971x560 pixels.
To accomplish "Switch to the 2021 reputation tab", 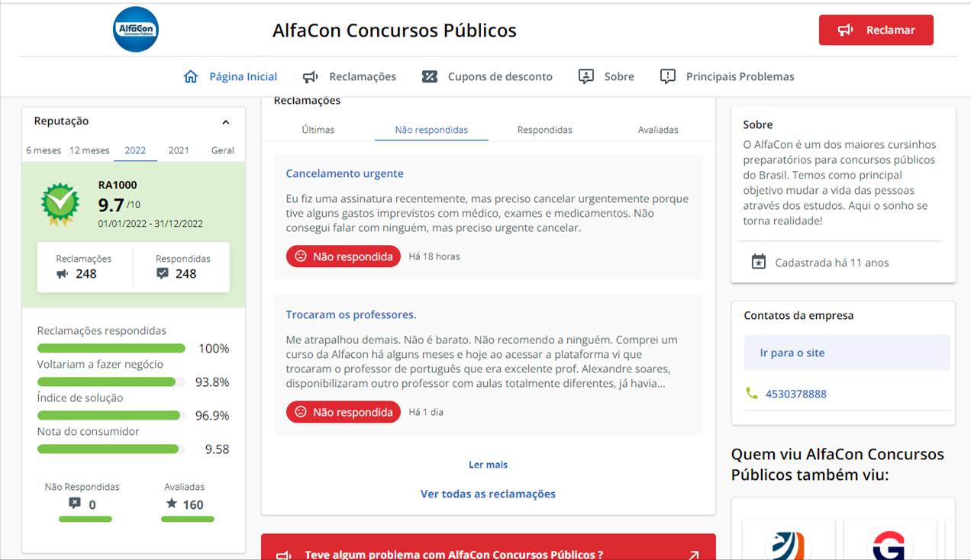I will [x=179, y=150].
